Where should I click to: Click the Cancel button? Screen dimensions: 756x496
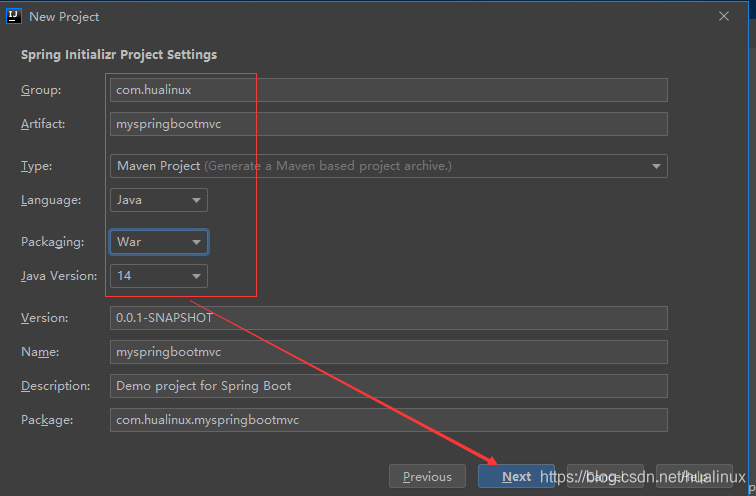pos(605,476)
